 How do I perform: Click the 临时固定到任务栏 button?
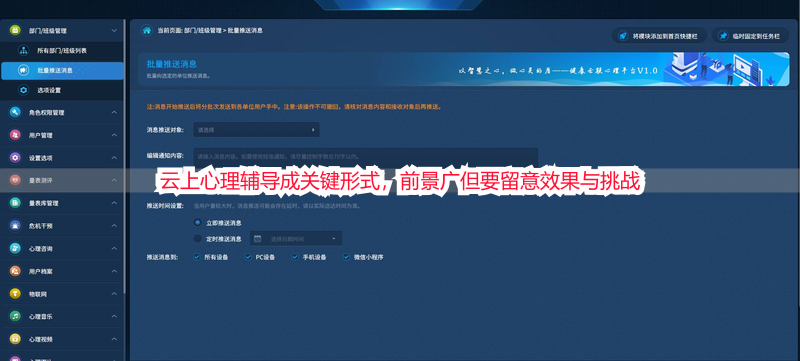click(750, 36)
